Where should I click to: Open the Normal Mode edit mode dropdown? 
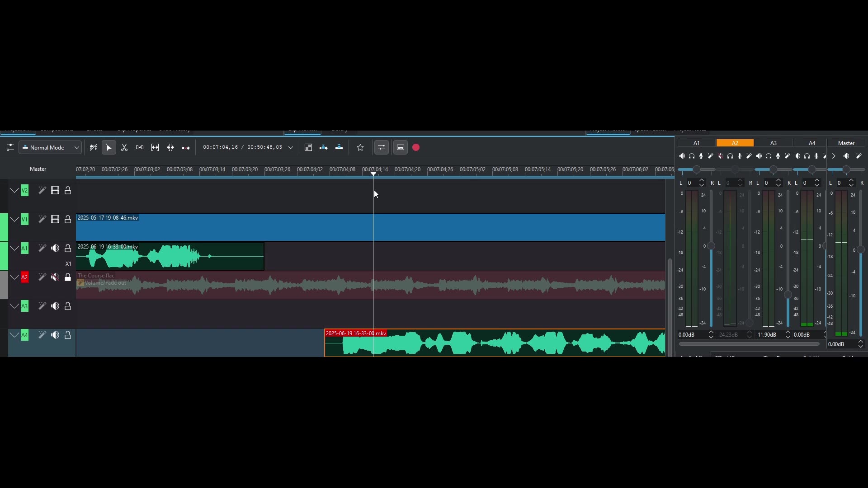pos(50,147)
